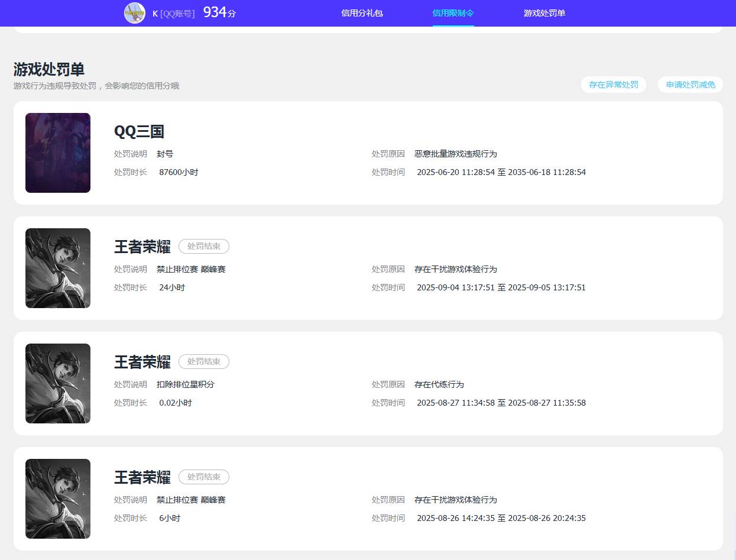Open the 信用分礼包 tab
736x560 pixels.
click(x=362, y=13)
